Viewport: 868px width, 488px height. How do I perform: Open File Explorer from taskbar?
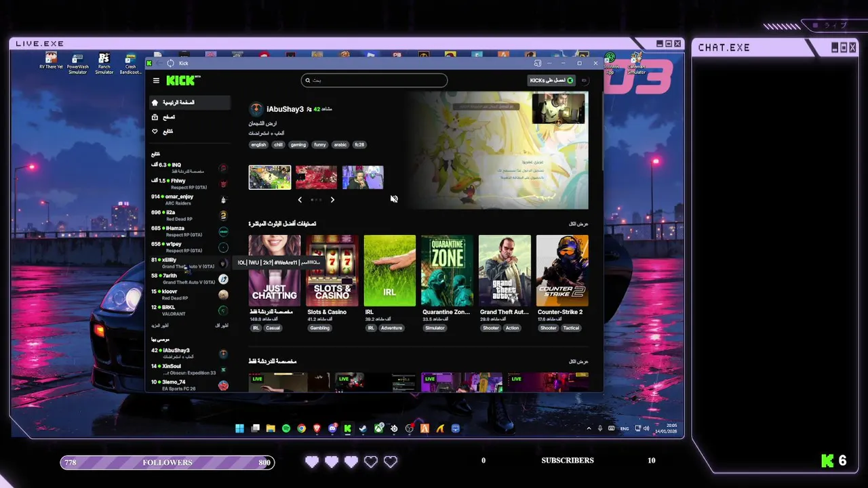(x=271, y=428)
